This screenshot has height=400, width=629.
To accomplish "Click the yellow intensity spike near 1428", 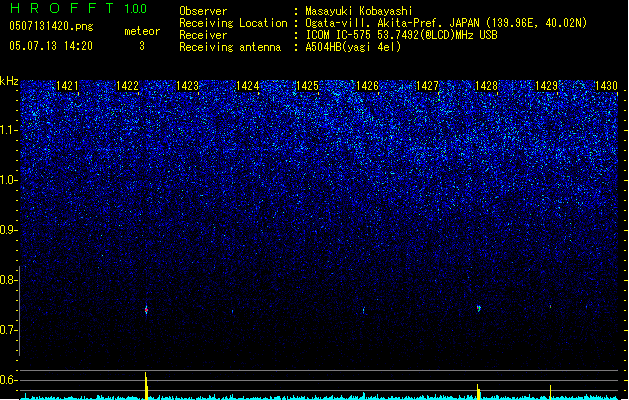I will click(478, 392).
